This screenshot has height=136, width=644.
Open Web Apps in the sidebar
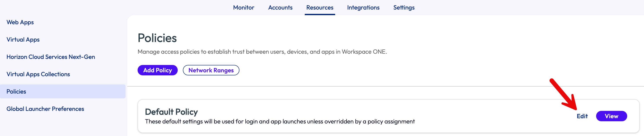point(20,22)
